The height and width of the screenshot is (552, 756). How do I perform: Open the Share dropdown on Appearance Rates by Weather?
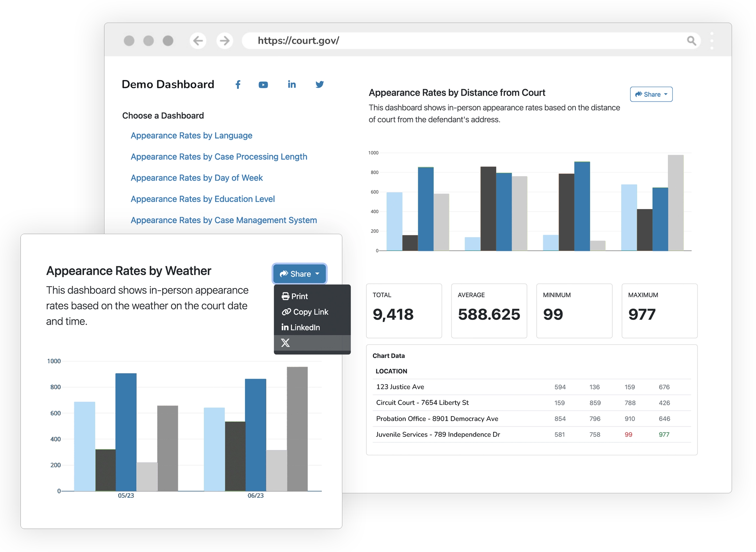coord(299,274)
